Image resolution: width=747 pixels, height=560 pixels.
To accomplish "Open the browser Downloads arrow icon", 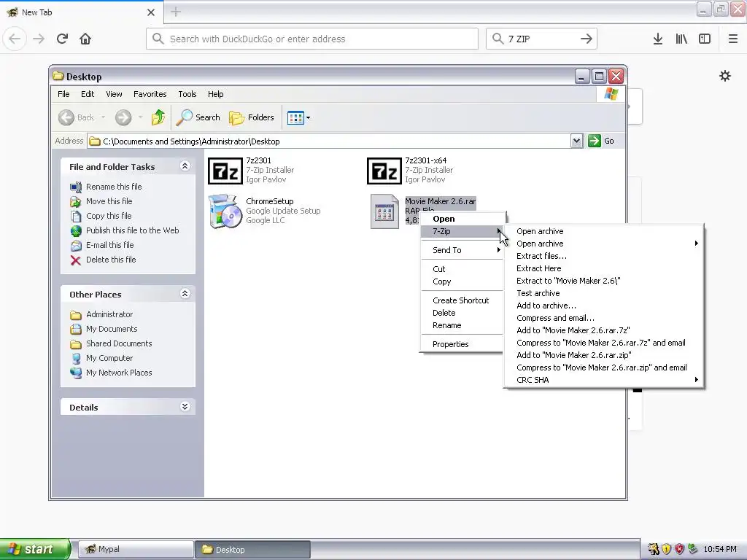I will (658, 39).
